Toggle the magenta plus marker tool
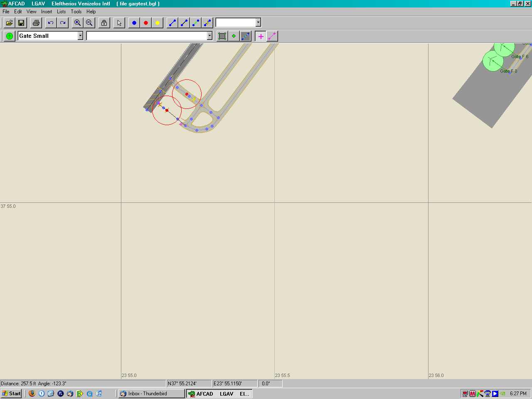Viewport: 532px width, 399px height. pos(261,36)
